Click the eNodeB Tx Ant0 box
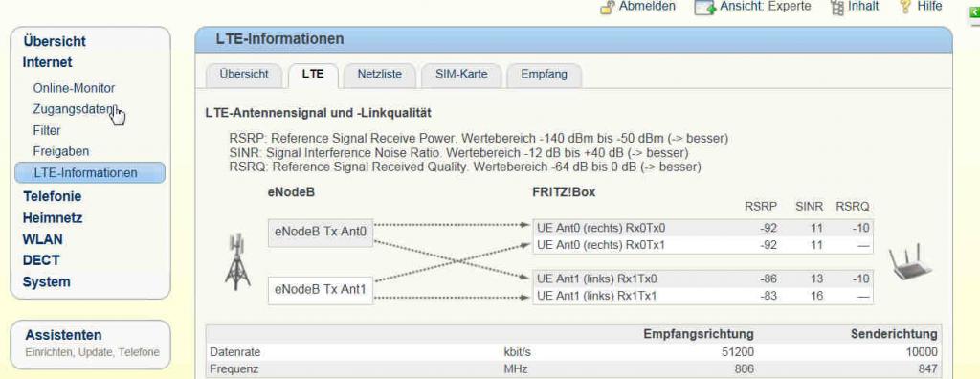The image size is (980, 379). pos(321,233)
